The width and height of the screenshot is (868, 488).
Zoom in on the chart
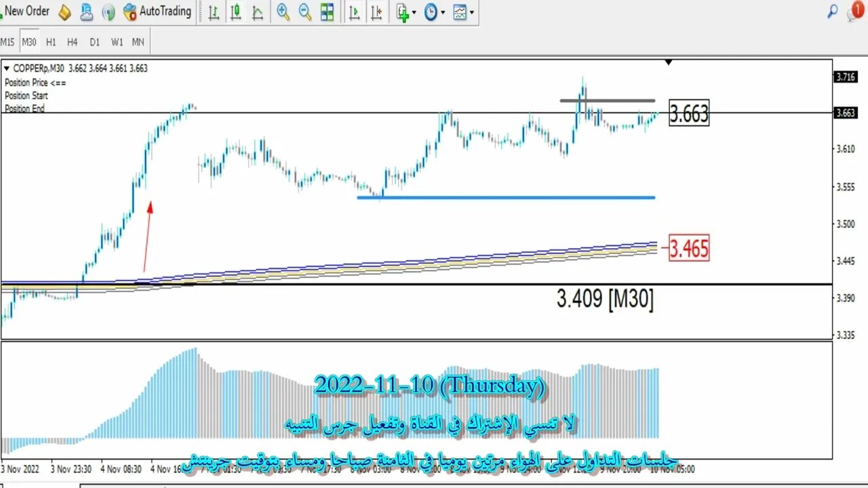283,12
